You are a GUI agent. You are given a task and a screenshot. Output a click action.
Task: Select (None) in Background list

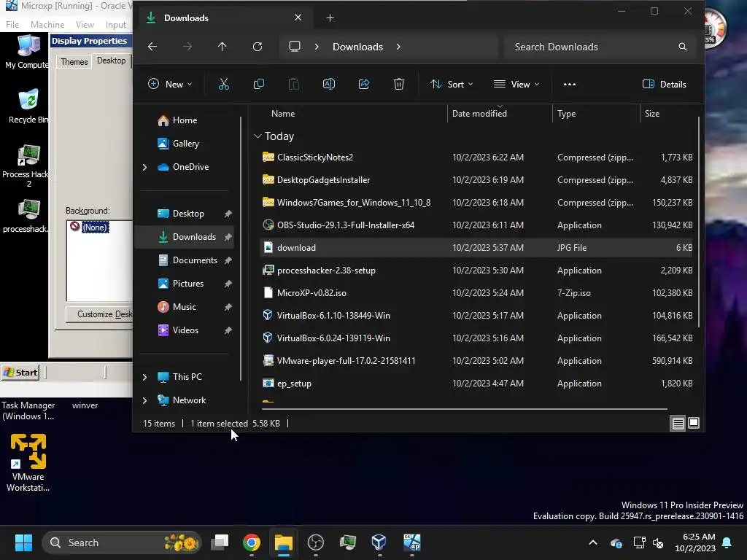pos(95,227)
